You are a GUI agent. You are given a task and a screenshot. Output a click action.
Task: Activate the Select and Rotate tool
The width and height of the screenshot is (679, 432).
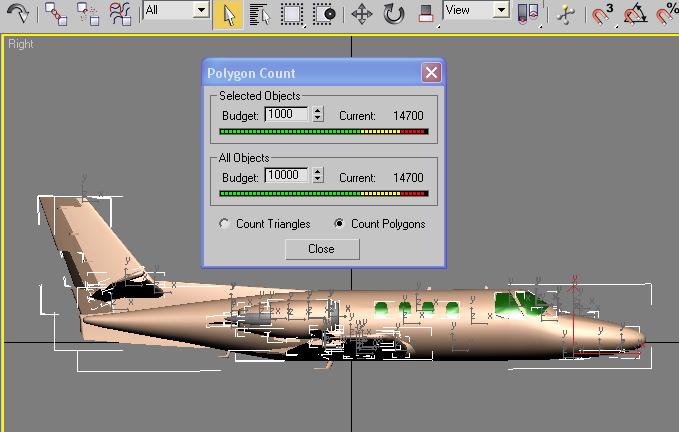click(394, 14)
